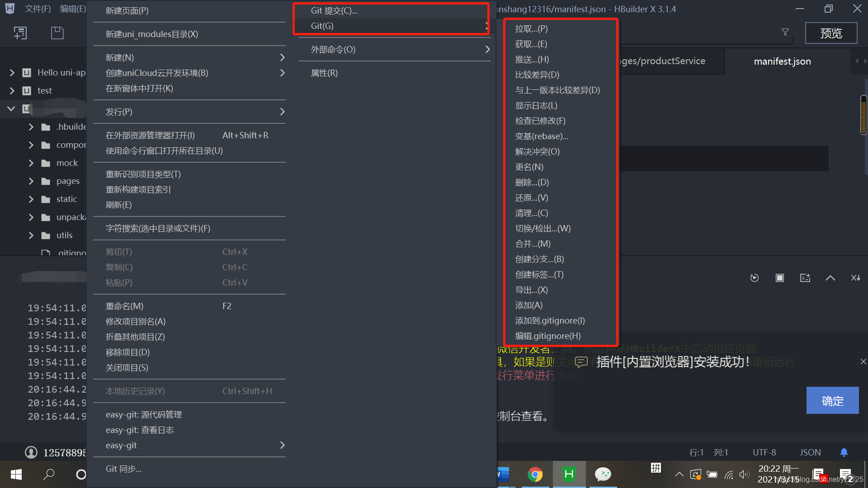Open Chrome from the taskbar
Viewport: 868px width, 488px height.
(535, 474)
